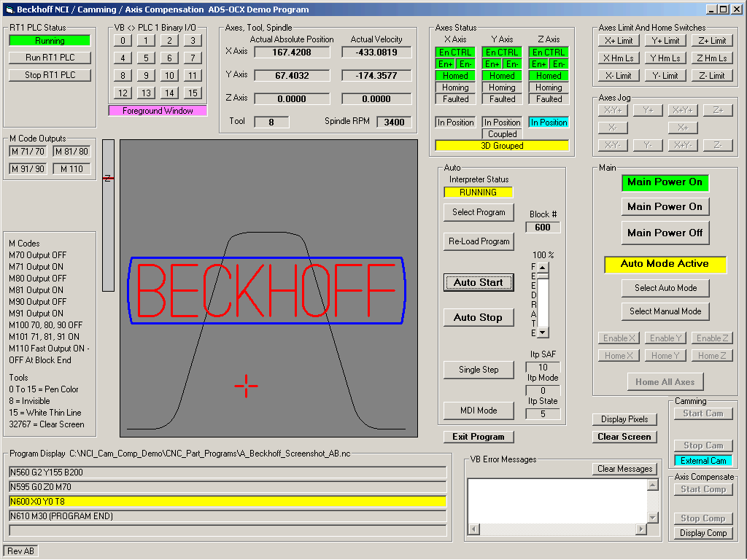
Task: Click the Y Axis actual velocity field
Action: coord(376,76)
